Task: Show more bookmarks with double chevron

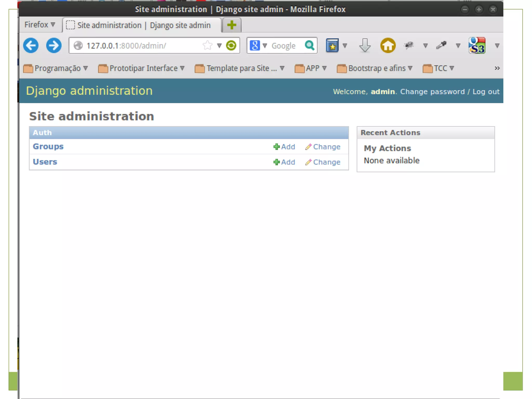Action: tap(497, 68)
